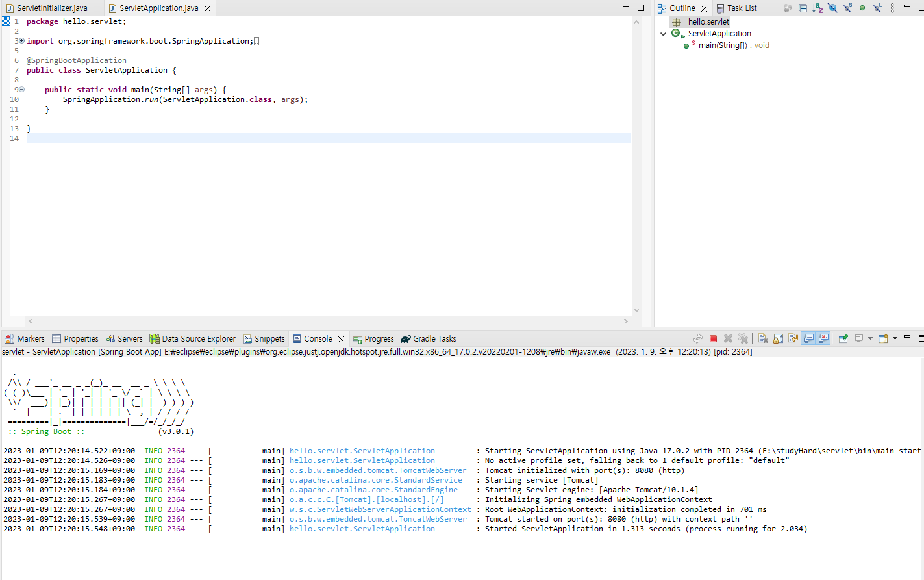Close the Outline view tab

click(704, 8)
